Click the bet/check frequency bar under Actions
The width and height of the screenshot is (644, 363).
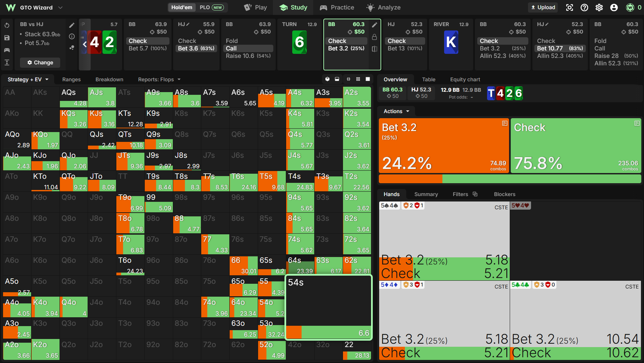(x=510, y=179)
